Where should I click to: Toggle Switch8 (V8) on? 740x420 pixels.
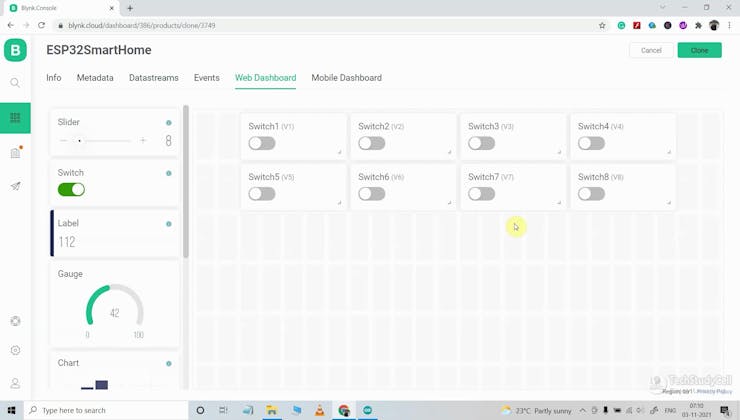coord(591,194)
